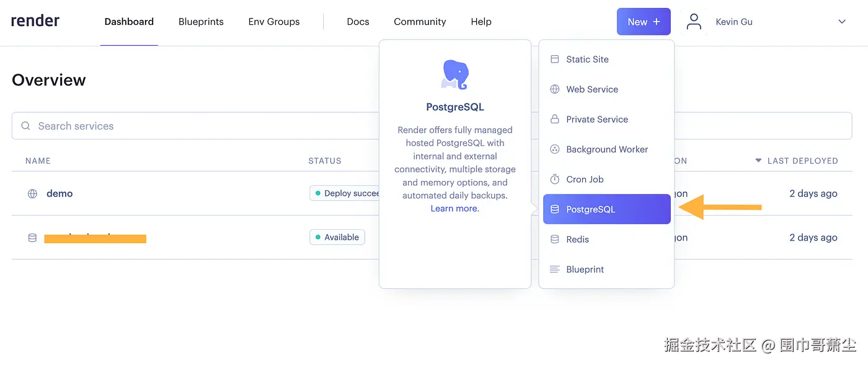Click the Private Service lock icon
868x365 pixels.
pyautogui.click(x=555, y=119)
